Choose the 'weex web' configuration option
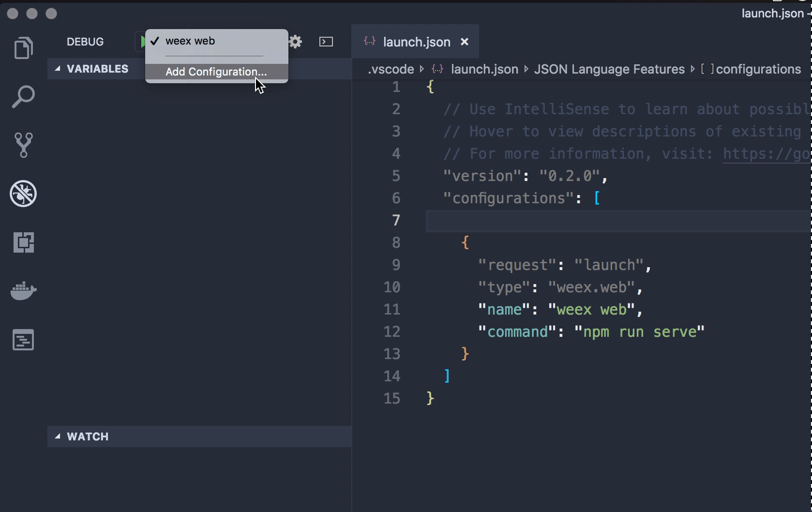The height and width of the screenshot is (512, 812). (216, 41)
